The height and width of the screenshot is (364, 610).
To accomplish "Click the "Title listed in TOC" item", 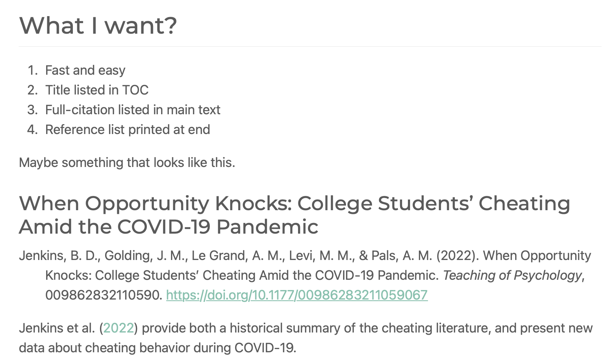I will click(97, 90).
